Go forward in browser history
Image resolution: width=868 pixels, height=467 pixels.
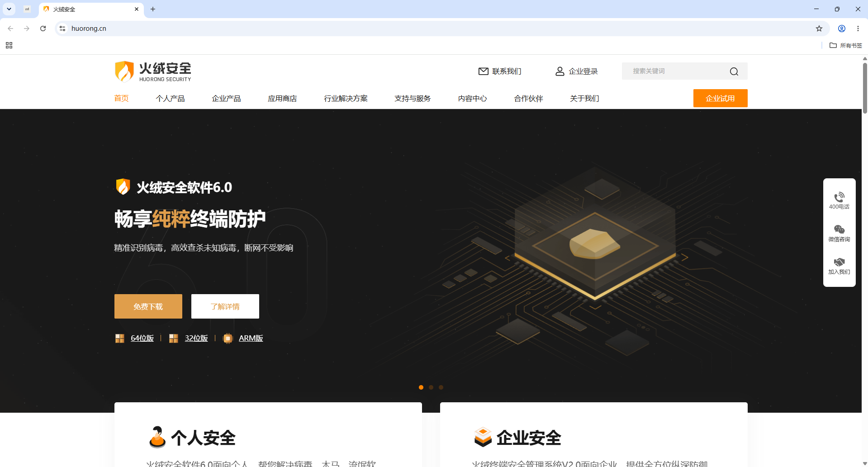pyautogui.click(x=27, y=29)
